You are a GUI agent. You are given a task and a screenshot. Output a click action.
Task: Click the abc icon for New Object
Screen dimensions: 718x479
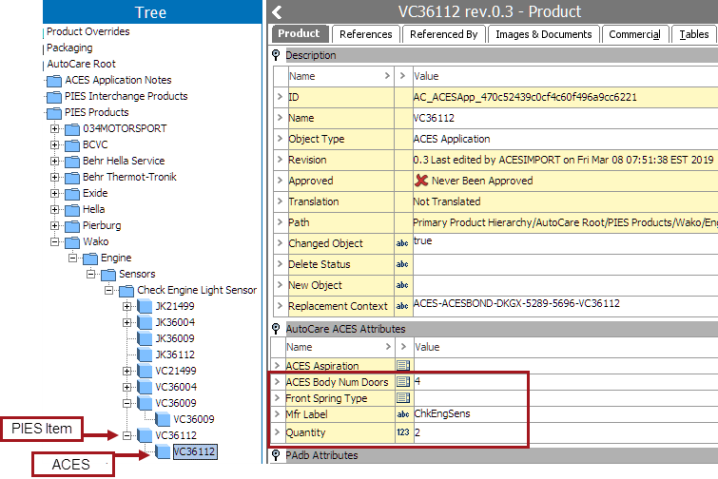(402, 285)
